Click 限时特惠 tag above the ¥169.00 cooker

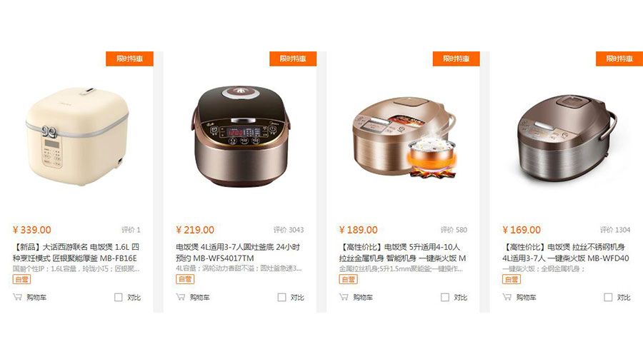(619, 59)
